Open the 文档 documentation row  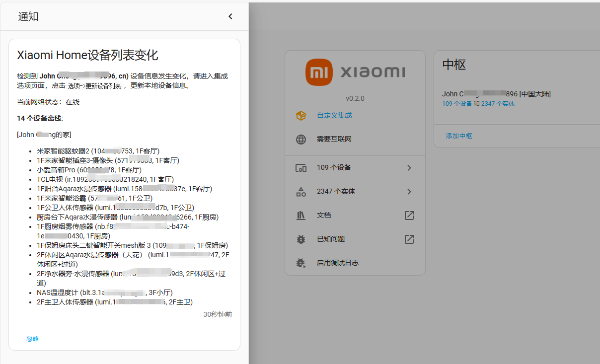point(355,216)
